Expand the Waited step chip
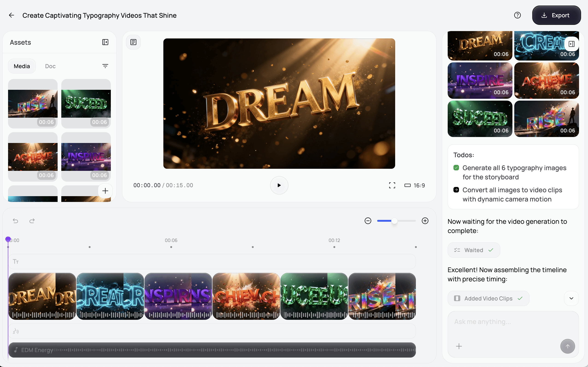Screen dimensions: 588x367 click(474, 250)
